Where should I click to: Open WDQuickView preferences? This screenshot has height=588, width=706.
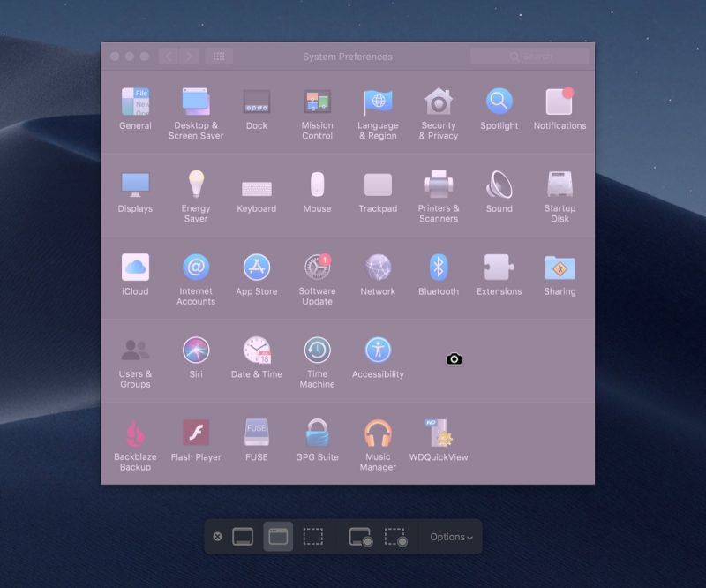click(439, 434)
